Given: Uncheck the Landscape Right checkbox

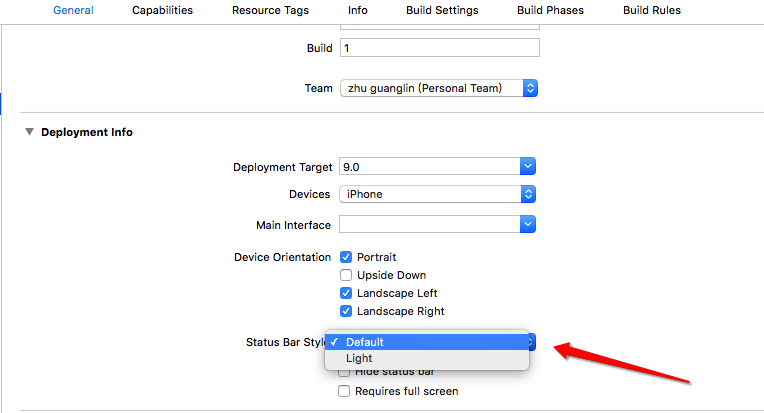Looking at the screenshot, I should tap(346, 311).
